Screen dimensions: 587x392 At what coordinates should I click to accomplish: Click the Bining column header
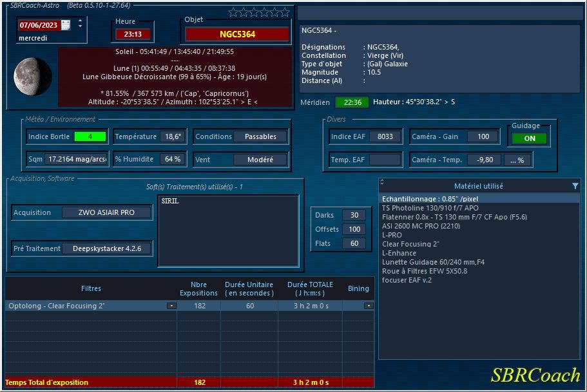[358, 288]
